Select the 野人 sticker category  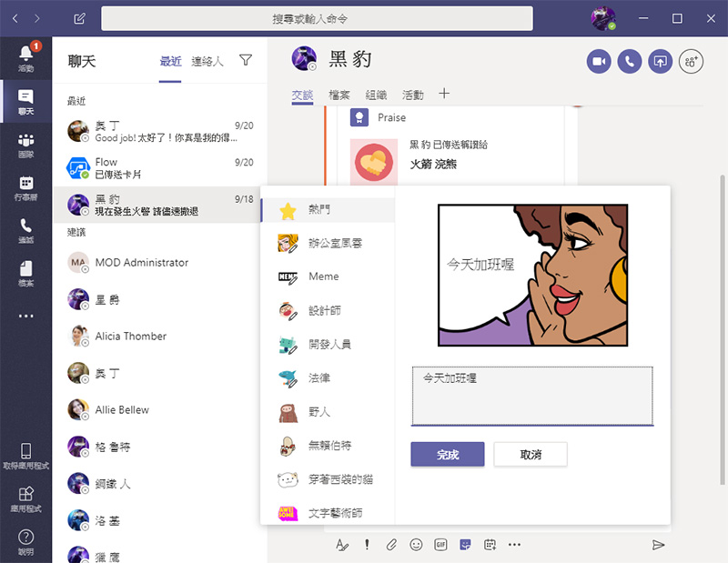(328, 412)
